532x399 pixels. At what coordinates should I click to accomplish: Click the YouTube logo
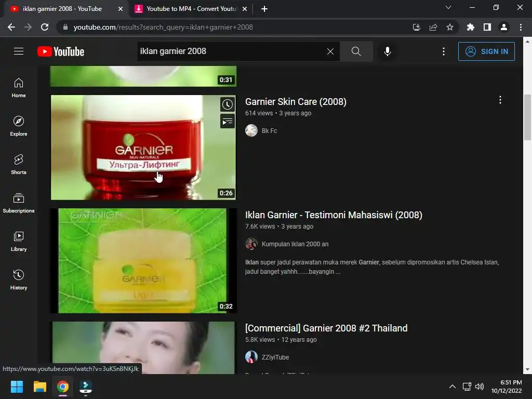(x=61, y=51)
